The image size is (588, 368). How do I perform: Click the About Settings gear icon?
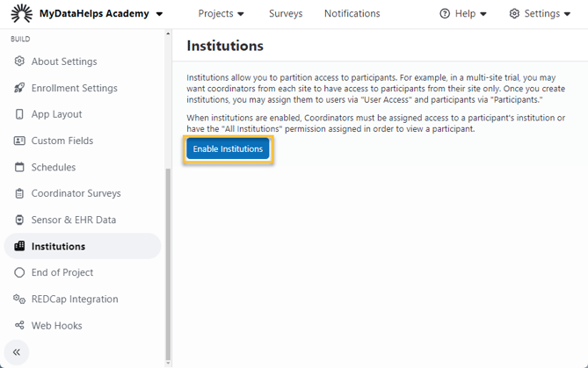tap(19, 61)
